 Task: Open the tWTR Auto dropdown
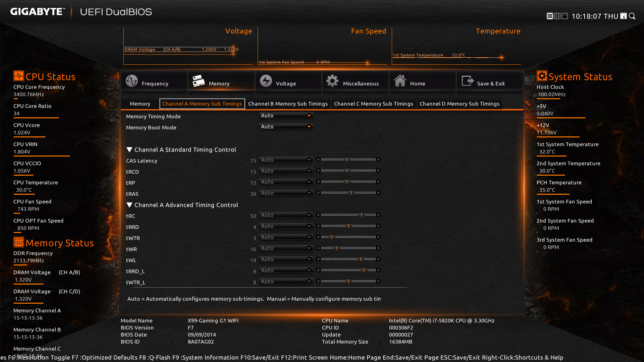pyautogui.click(x=286, y=237)
